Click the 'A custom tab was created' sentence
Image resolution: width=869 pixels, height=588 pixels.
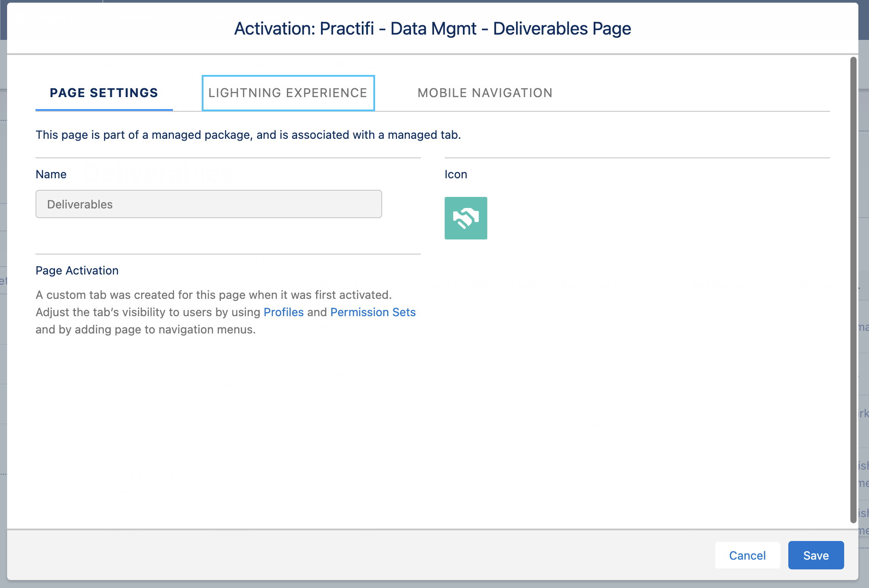click(214, 295)
